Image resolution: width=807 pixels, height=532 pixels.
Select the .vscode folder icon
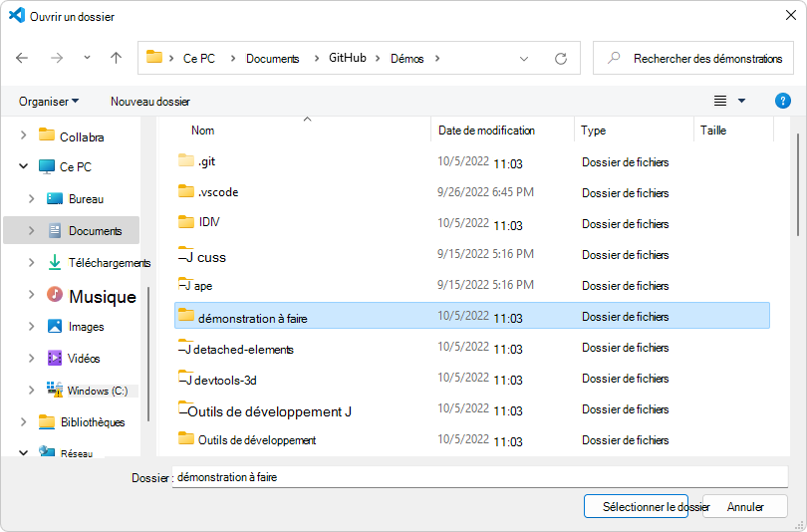(x=185, y=191)
